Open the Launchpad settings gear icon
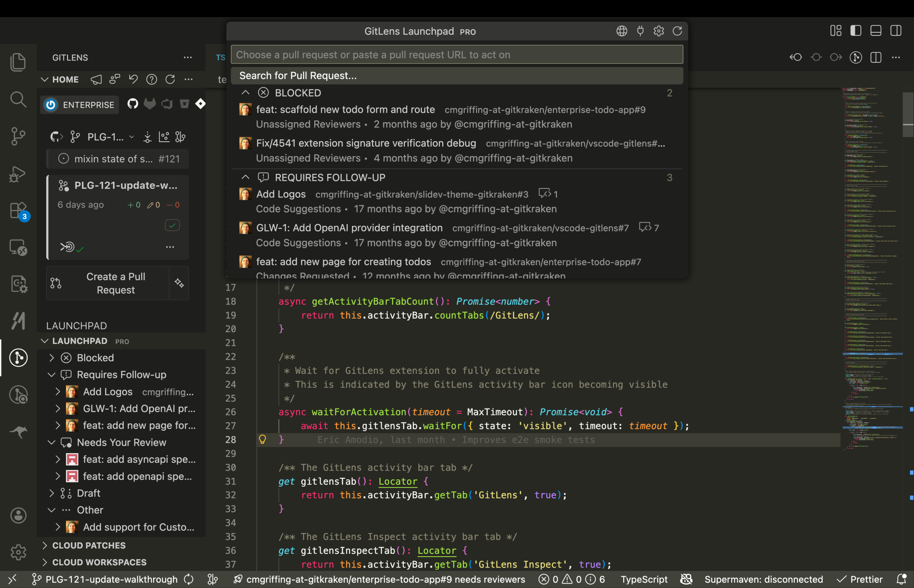The height and width of the screenshot is (588, 914). coord(658,31)
